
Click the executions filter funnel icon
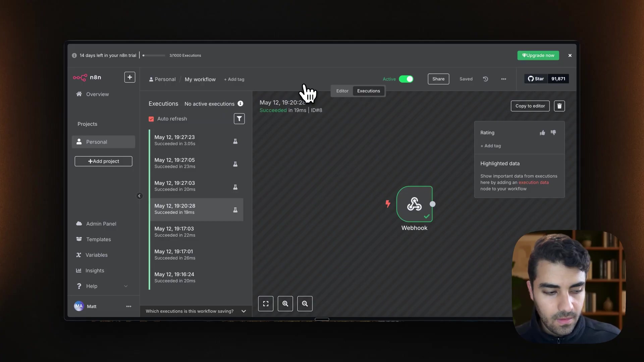tap(239, 119)
